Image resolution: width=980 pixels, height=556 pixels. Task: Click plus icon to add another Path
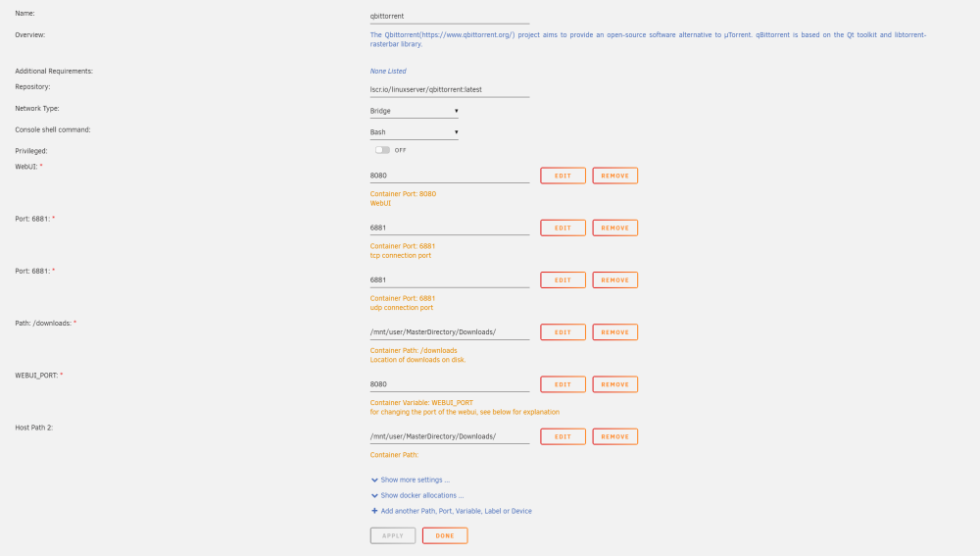[374, 511]
